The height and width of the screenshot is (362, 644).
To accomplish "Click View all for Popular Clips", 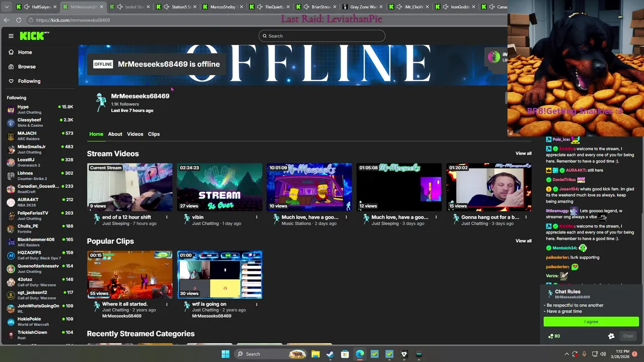I will [523, 241].
